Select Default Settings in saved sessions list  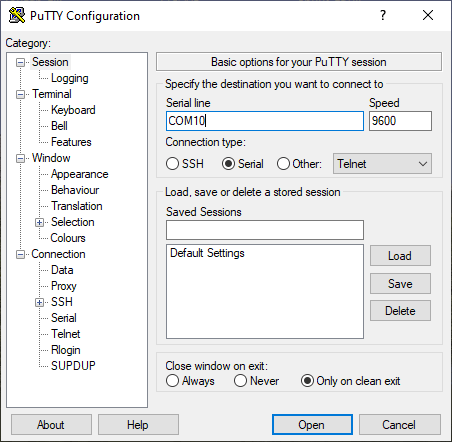(207, 253)
